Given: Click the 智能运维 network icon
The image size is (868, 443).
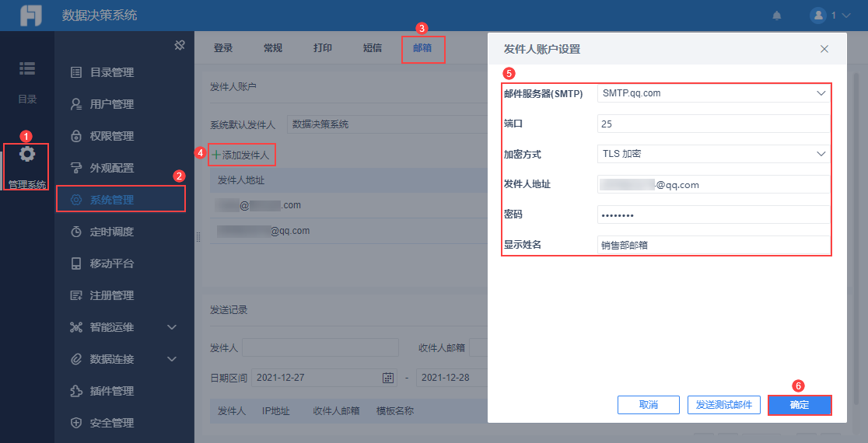Looking at the screenshot, I should point(76,327).
